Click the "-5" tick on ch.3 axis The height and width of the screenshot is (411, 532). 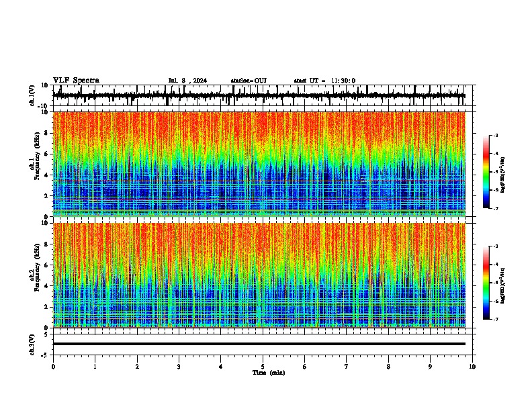46,355
